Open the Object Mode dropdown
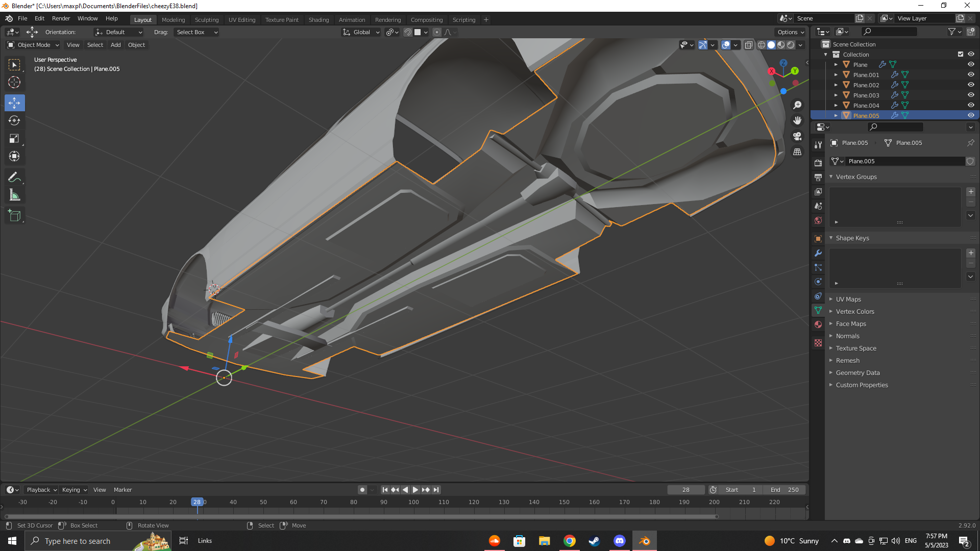This screenshot has height=551, width=980. coord(34,45)
